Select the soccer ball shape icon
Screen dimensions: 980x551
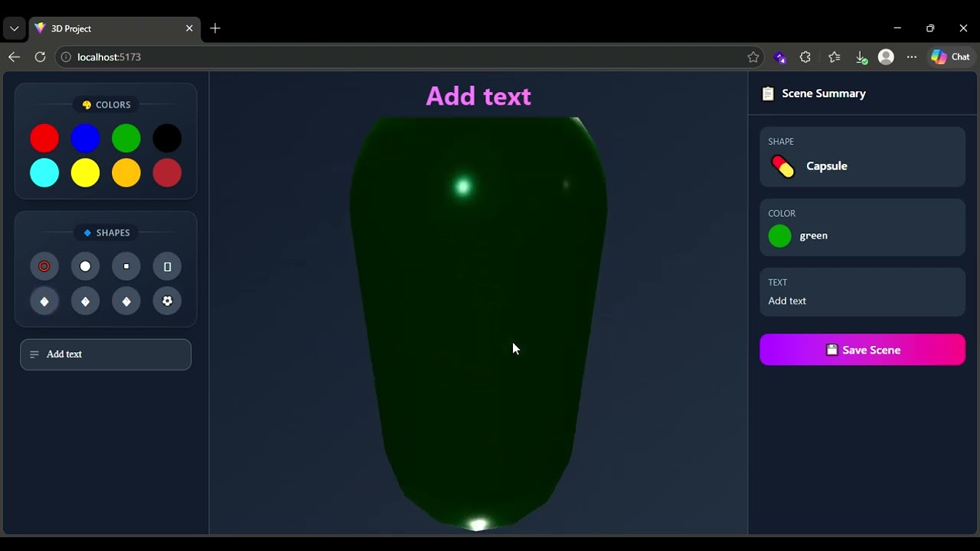coord(167,301)
